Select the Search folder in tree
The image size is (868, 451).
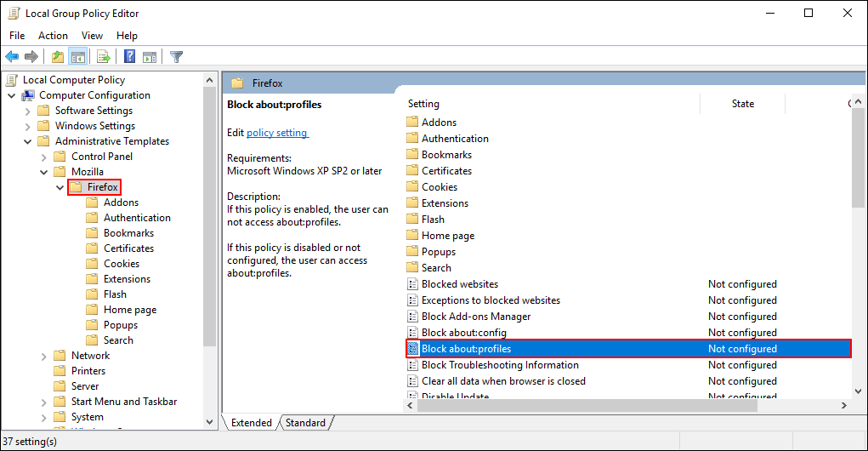pos(118,340)
